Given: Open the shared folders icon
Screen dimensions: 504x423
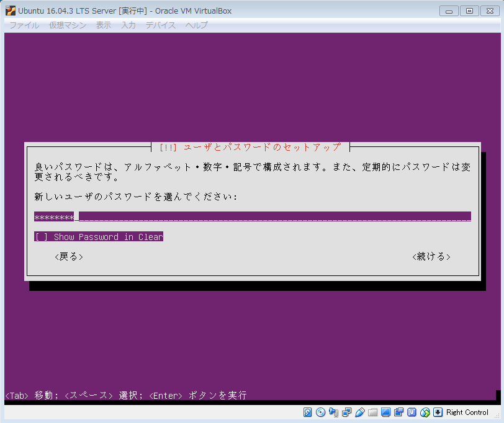Looking at the screenshot, I should point(373,412).
